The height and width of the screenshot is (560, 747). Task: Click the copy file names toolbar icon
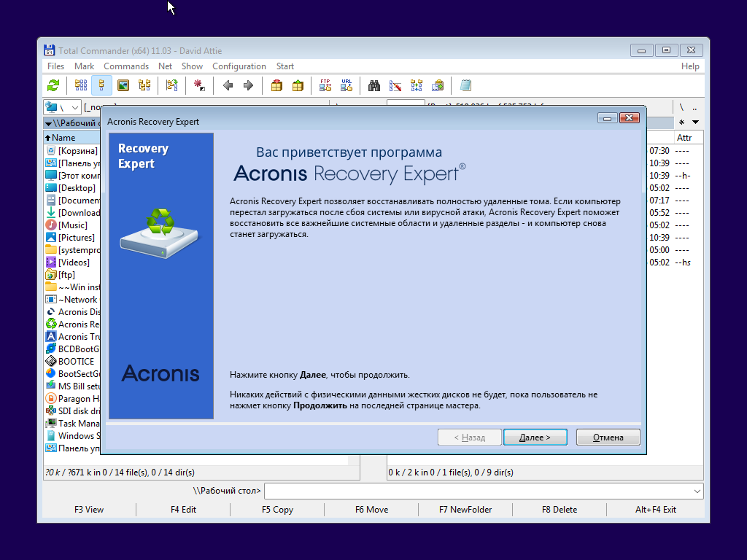click(x=438, y=86)
